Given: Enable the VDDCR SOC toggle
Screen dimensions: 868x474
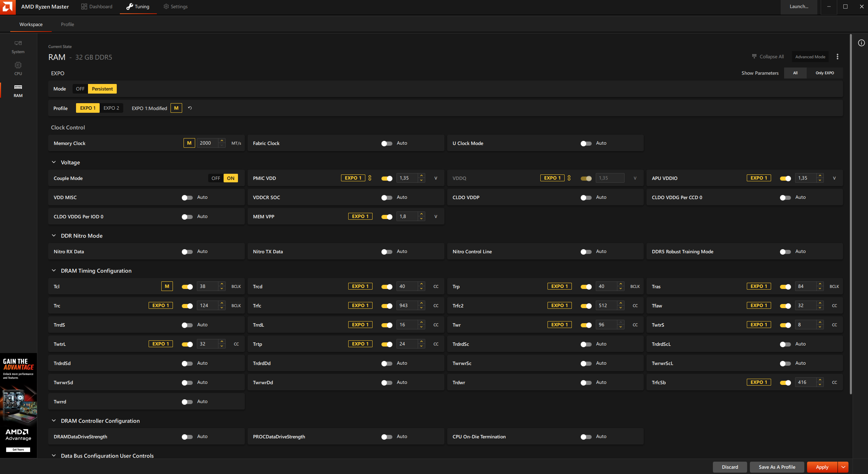Looking at the screenshot, I should tap(387, 197).
